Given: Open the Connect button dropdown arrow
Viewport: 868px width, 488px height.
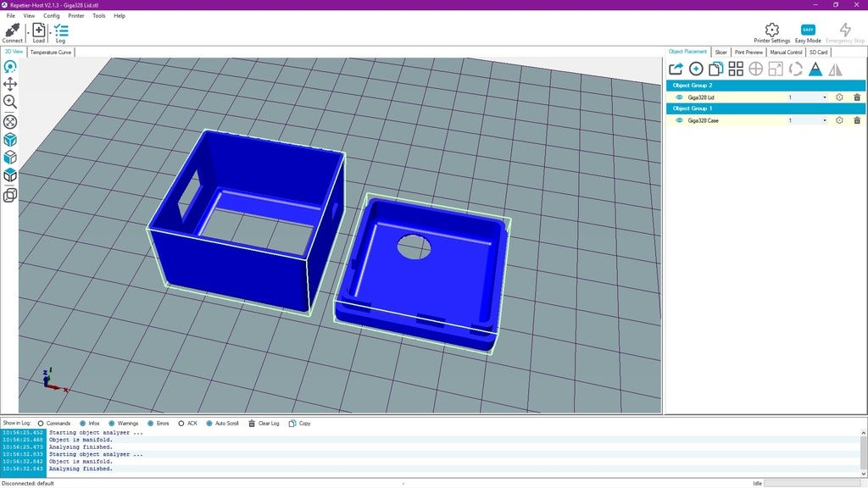Looking at the screenshot, I should point(27,33).
